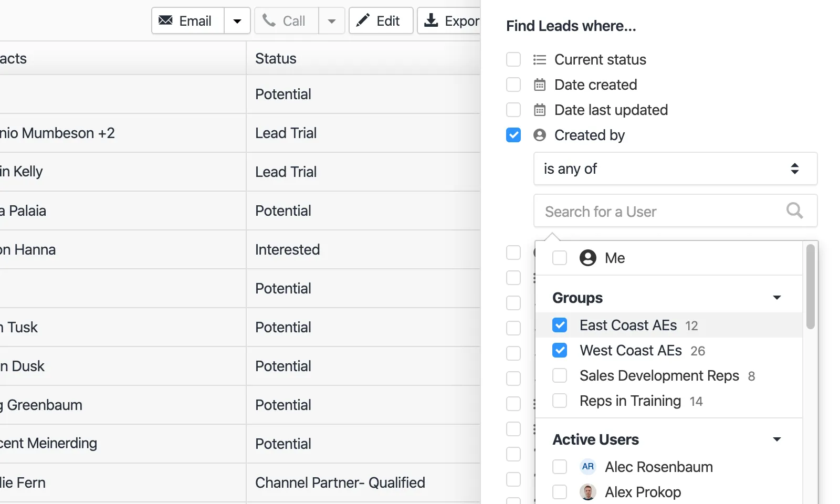Click the scrollbar in the user picker
The image size is (840, 504).
[x=810, y=286]
